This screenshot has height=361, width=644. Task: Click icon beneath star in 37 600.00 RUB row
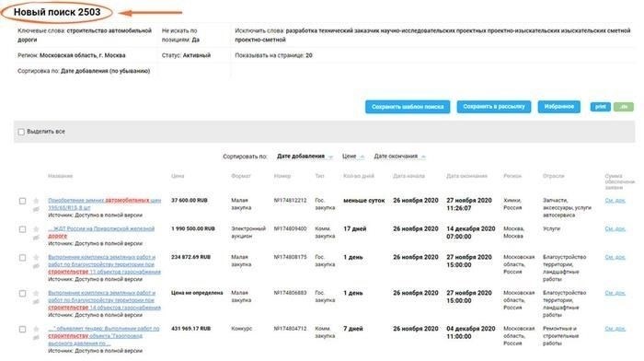[x=36, y=209]
